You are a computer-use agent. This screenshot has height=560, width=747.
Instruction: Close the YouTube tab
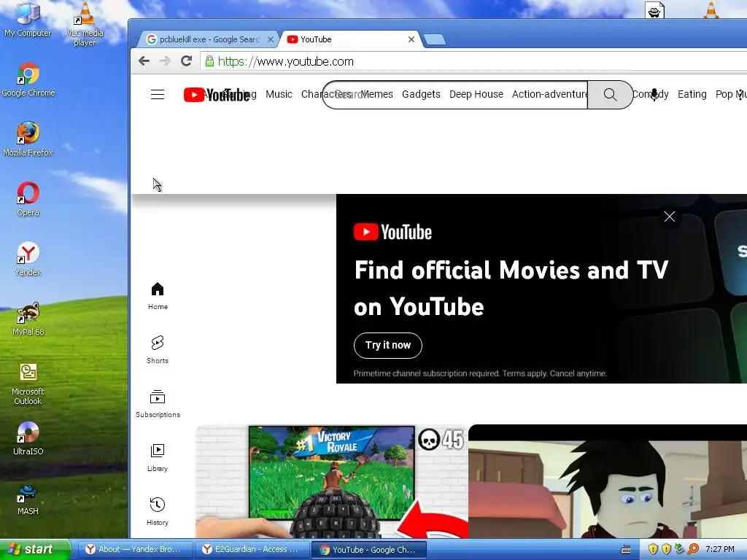(x=411, y=39)
